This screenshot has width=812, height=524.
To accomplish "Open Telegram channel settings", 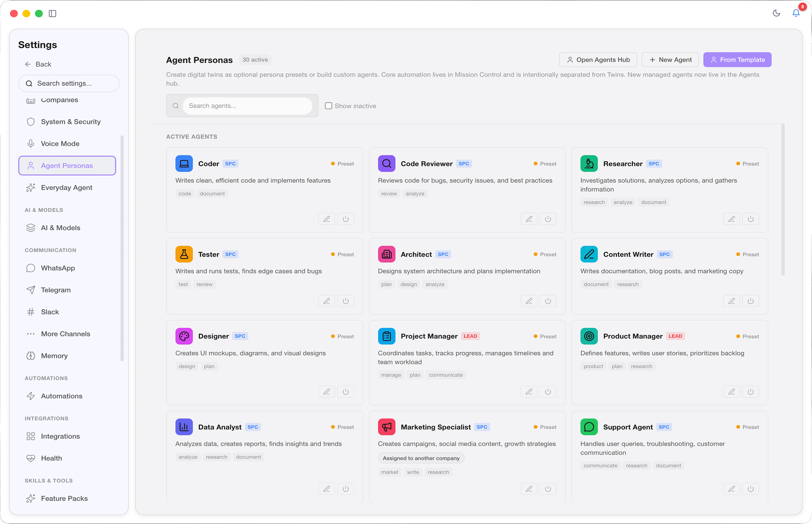I will coord(67,290).
